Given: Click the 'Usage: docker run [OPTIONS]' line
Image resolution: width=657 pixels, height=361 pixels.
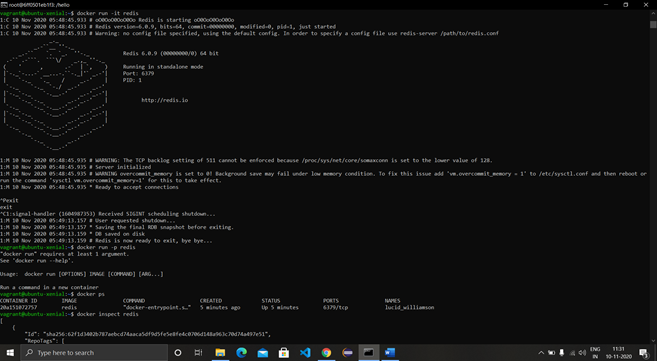Looking at the screenshot, I should pyautogui.click(x=82, y=274).
